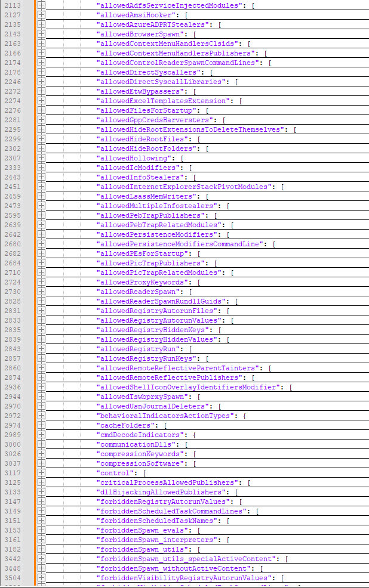This screenshot has height=588, width=369.
Task: Expand the cmdDecodeIndicators object fold
Action: [x=41, y=435]
